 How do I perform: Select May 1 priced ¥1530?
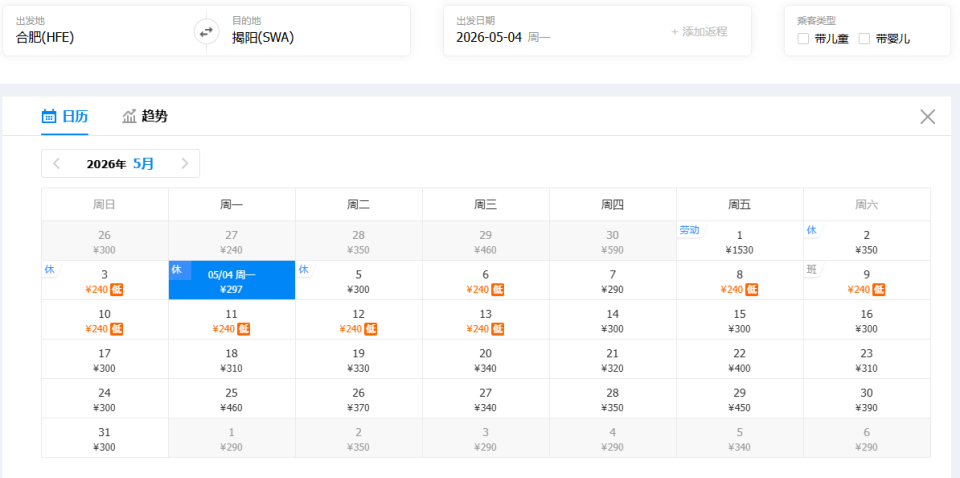coord(740,241)
